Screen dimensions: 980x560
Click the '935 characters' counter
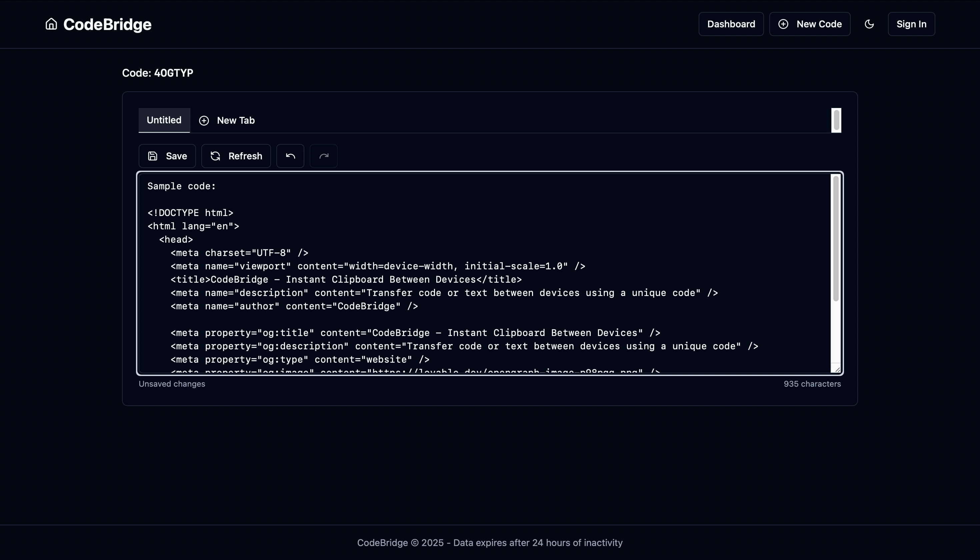[812, 384]
